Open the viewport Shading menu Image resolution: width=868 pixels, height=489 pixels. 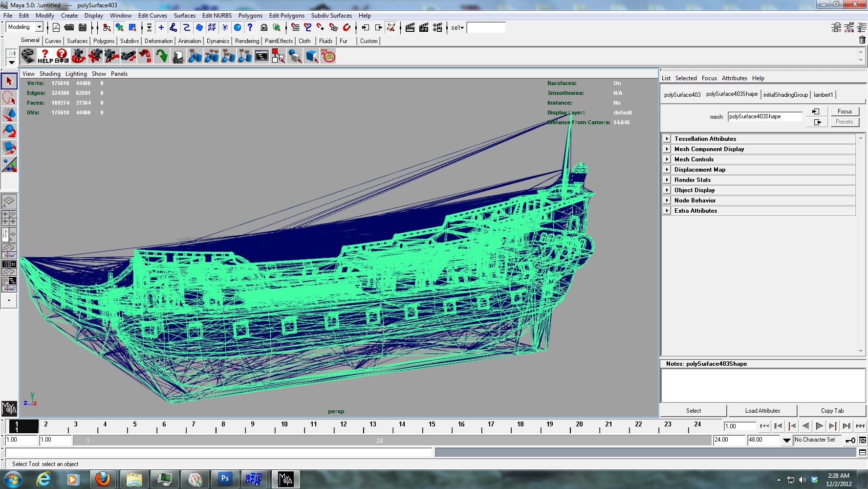point(50,74)
